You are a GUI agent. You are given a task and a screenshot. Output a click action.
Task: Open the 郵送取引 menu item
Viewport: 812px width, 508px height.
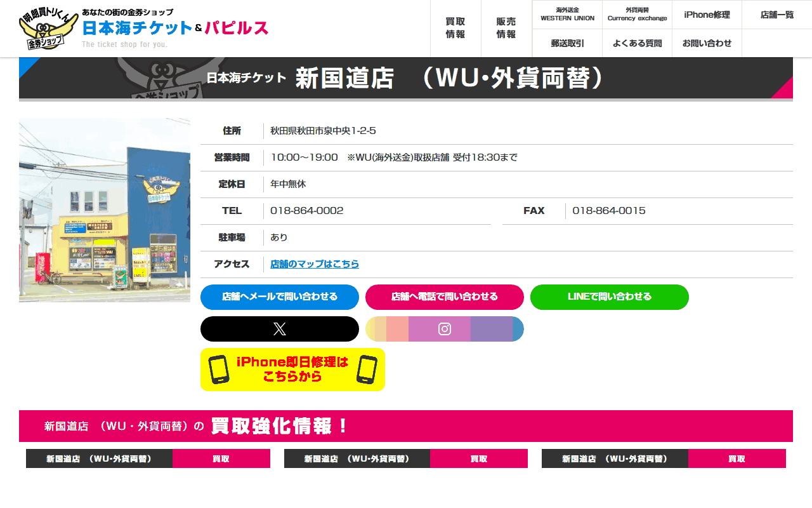pos(568,43)
